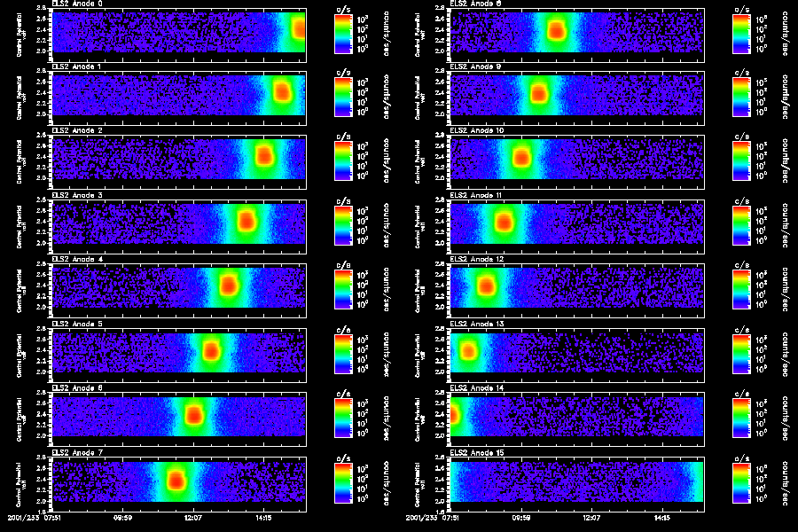Click the 12:07 time label under Anode 15

click(x=591, y=518)
